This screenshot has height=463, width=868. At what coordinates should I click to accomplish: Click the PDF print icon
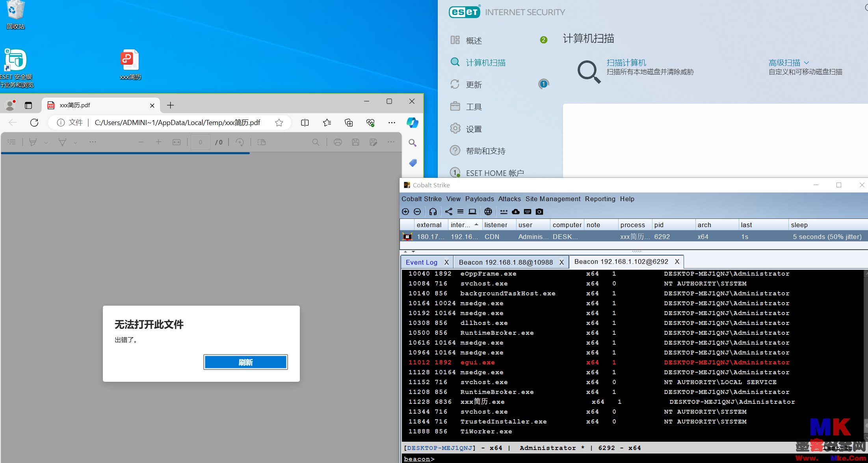pos(338,142)
